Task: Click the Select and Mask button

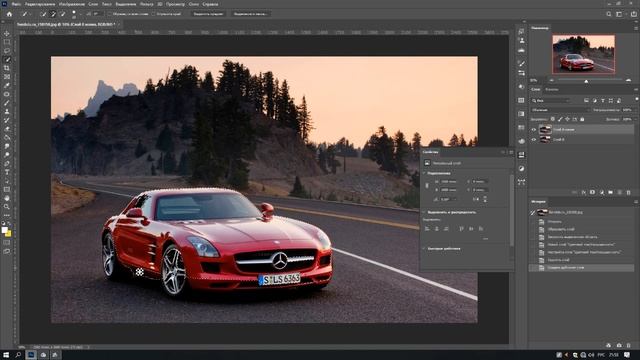Action: coord(250,14)
